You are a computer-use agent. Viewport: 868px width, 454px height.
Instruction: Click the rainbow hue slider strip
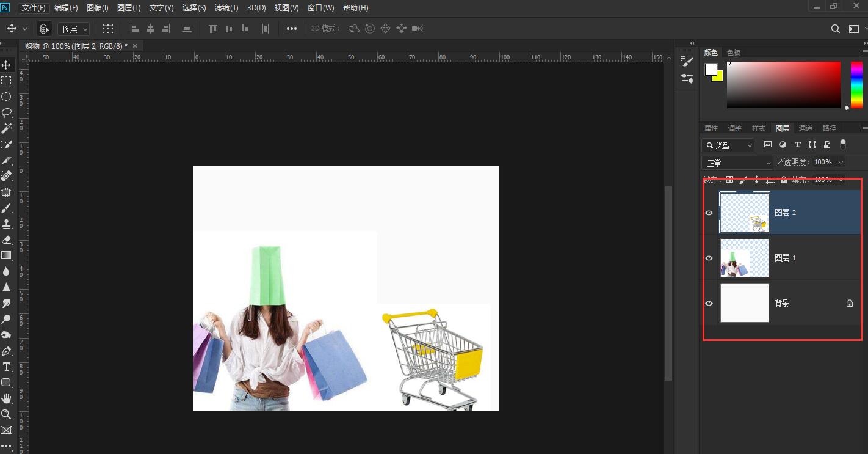pyautogui.click(x=856, y=85)
